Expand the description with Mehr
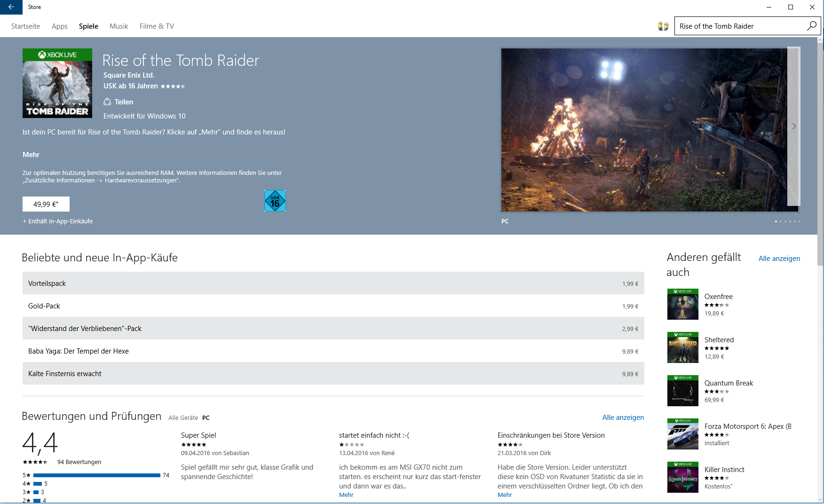 pyautogui.click(x=31, y=155)
